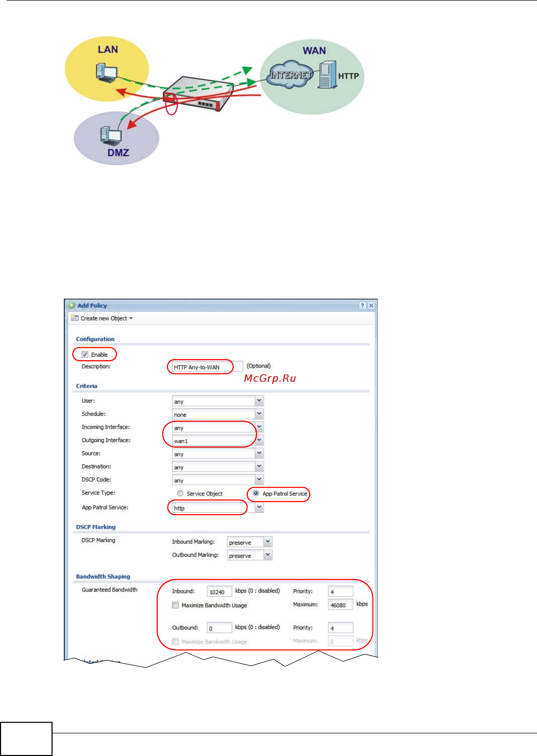
Task: Click the Internet cloud icon
Action: point(290,74)
